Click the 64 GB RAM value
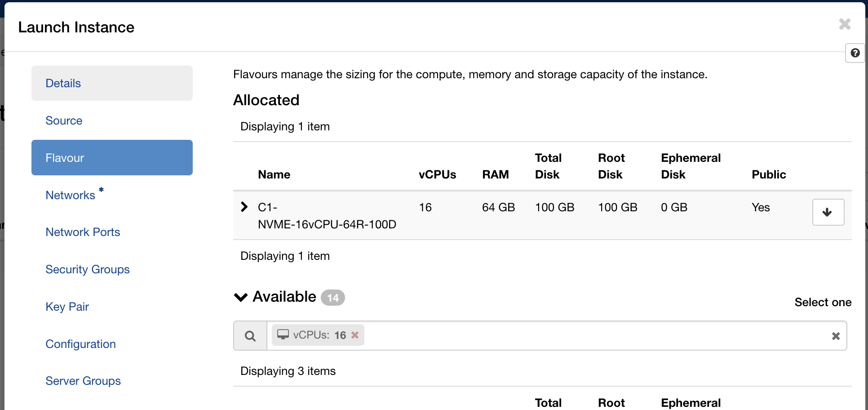Viewport: 868px width, 410px height. [498, 207]
